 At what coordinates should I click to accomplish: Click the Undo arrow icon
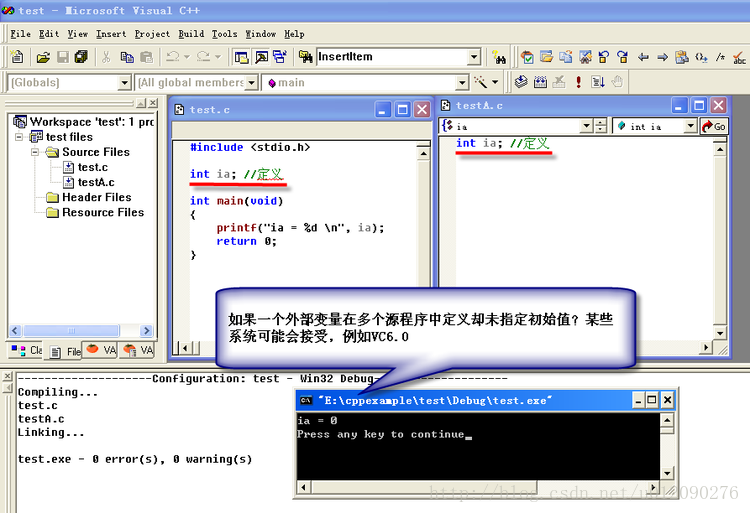click(173, 57)
